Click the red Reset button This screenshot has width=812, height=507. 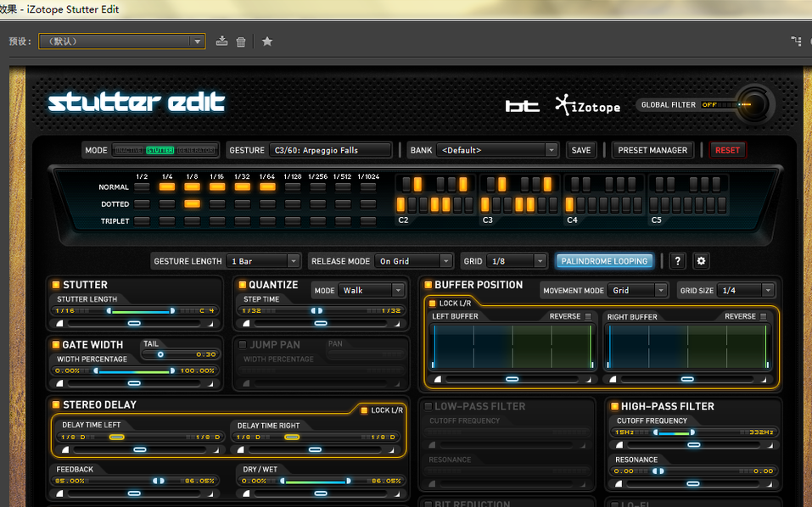click(728, 150)
